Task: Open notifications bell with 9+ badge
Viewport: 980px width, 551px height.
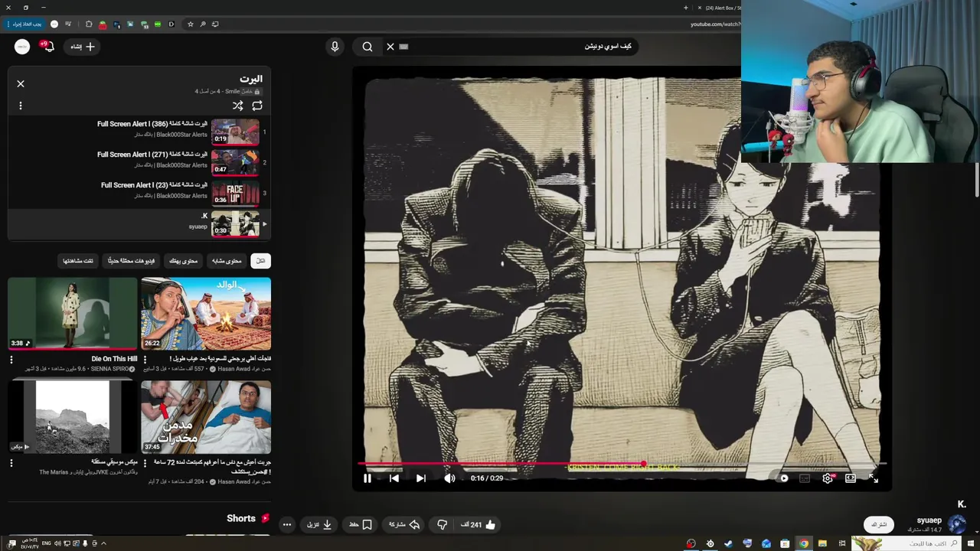Action: [x=48, y=47]
